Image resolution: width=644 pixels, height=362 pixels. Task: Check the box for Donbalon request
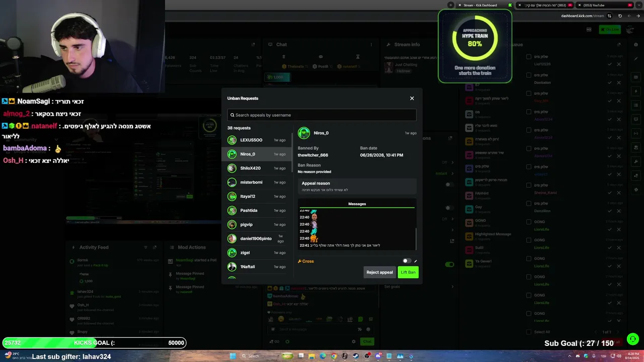(529, 75)
